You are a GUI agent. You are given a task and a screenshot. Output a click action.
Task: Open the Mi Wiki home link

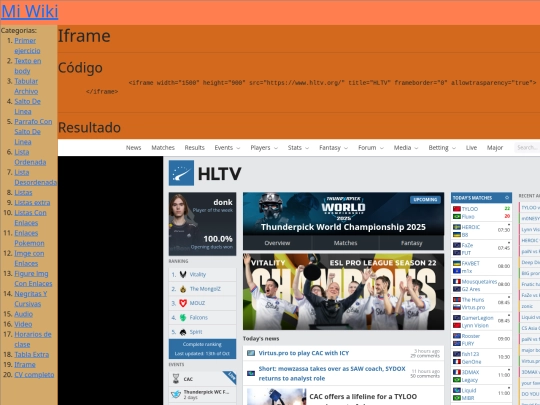30,11
